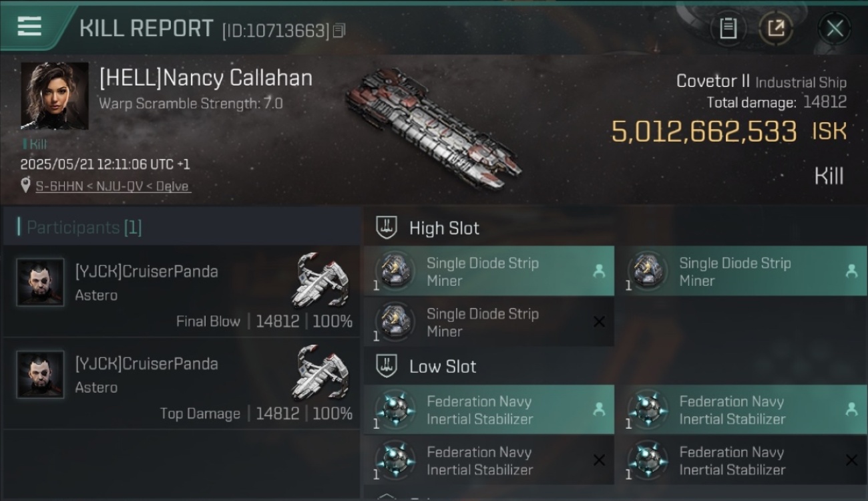The image size is (868, 501).
Task: Click the Covetor II ship image
Action: click(x=434, y=127)
